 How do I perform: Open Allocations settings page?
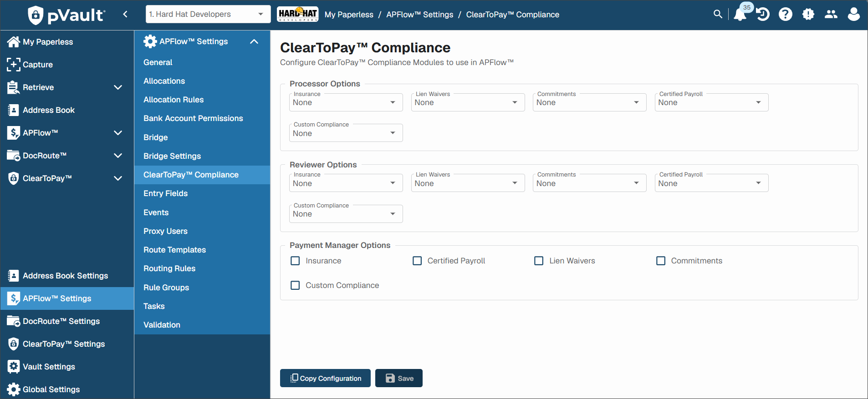(x=202, y=81)
